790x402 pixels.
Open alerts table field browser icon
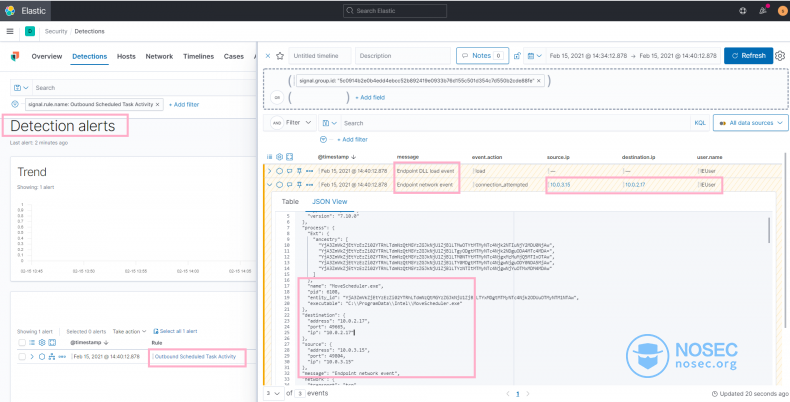32,343
